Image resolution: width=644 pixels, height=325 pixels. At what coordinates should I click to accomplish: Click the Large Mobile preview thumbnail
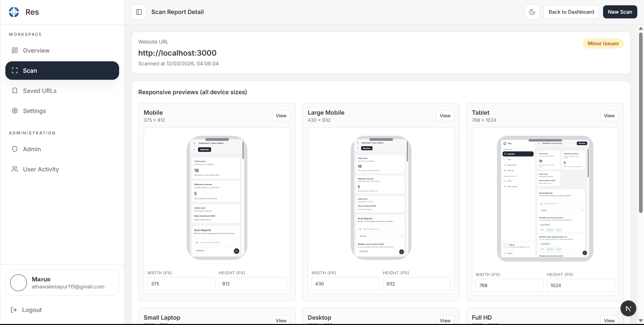[x=381, y=198]
